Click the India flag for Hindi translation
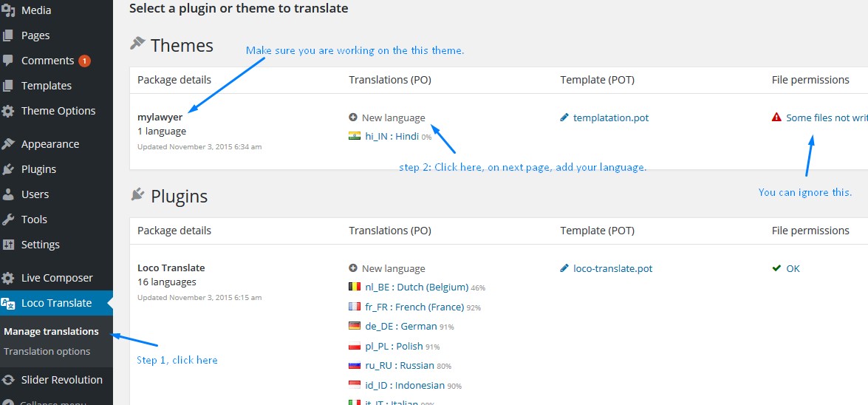868x405 pixels. (x=355, y=137)
